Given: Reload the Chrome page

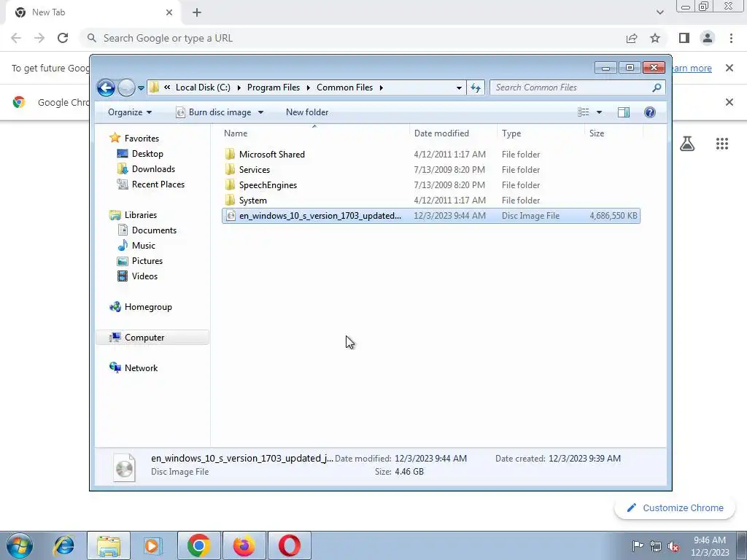Looking at the screenshot, I should (x=63, y=38).
